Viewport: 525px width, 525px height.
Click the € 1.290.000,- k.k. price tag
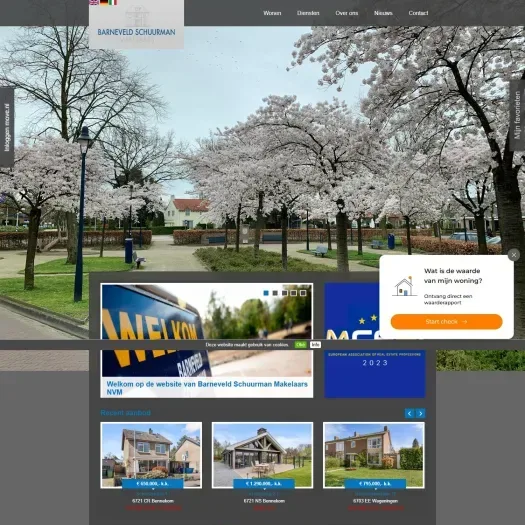(264, 484)
